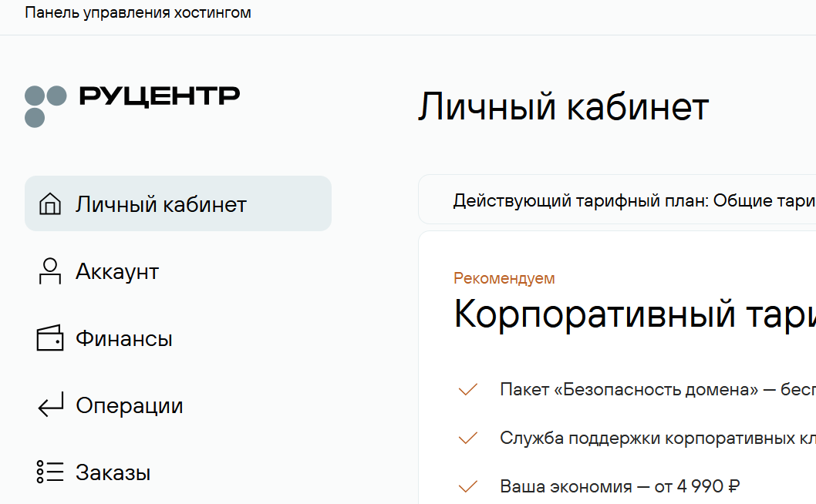Click the checkmark beside Служба поддержки
This screenshot has width=816, height=504.
pos(468,438)
